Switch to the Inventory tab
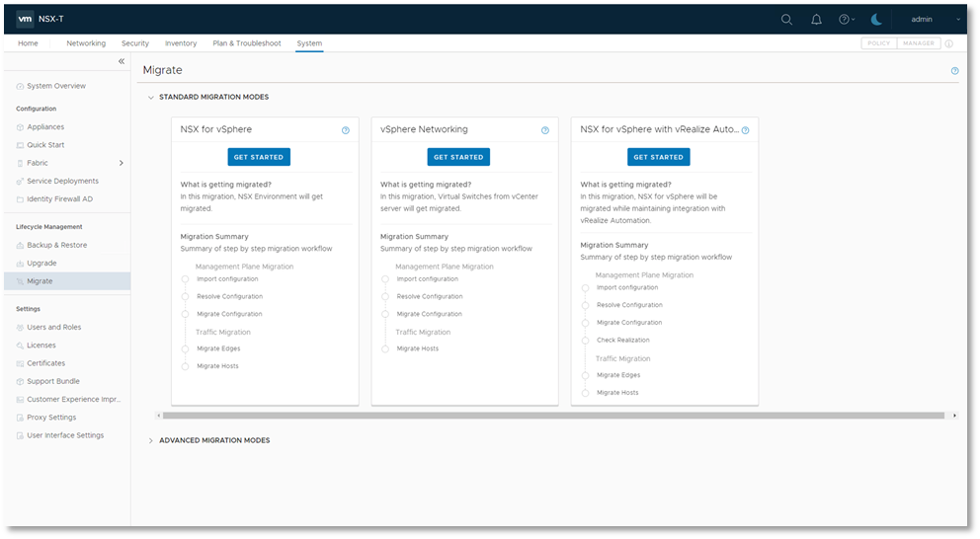The image size is (980, 539). click(181, 43)
